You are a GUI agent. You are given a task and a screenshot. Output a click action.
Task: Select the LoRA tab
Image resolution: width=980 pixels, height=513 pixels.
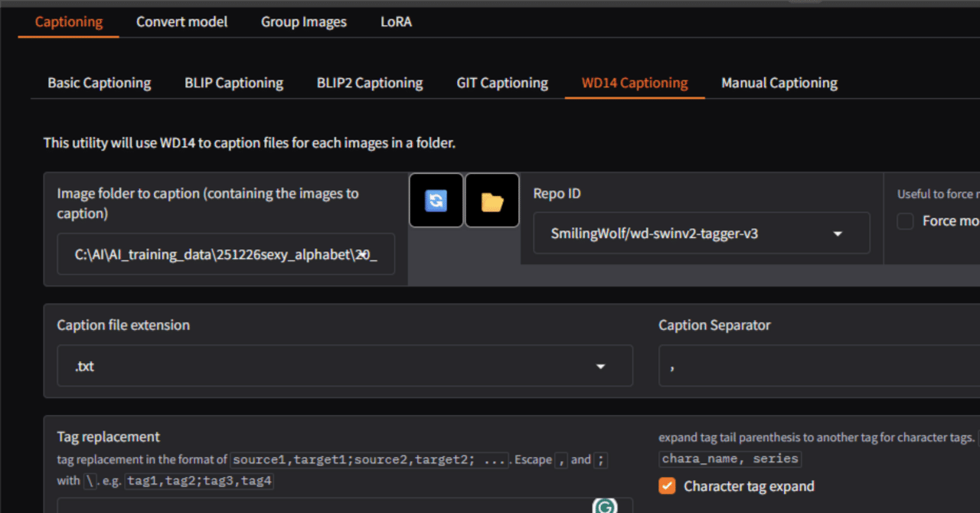[396, 21]
